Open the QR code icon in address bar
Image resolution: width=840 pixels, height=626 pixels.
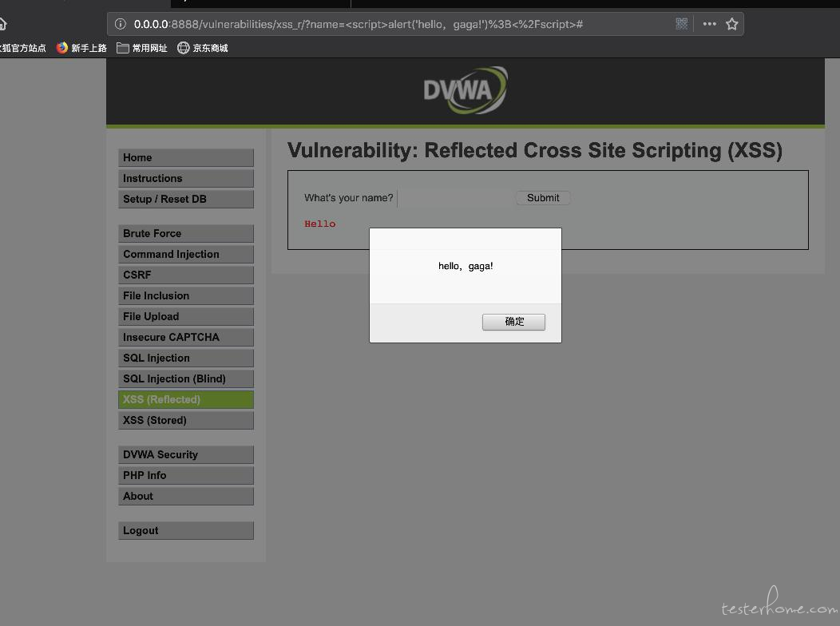(x=681, y=24)
